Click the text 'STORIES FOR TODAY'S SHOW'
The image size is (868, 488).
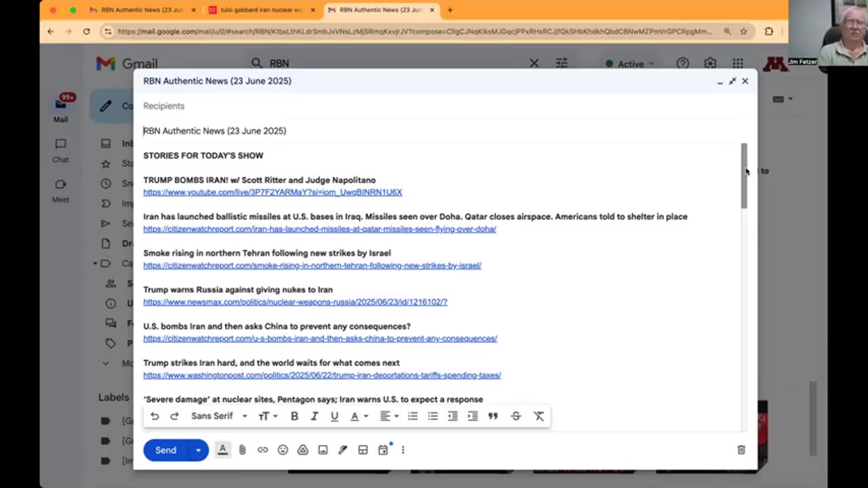203,156
